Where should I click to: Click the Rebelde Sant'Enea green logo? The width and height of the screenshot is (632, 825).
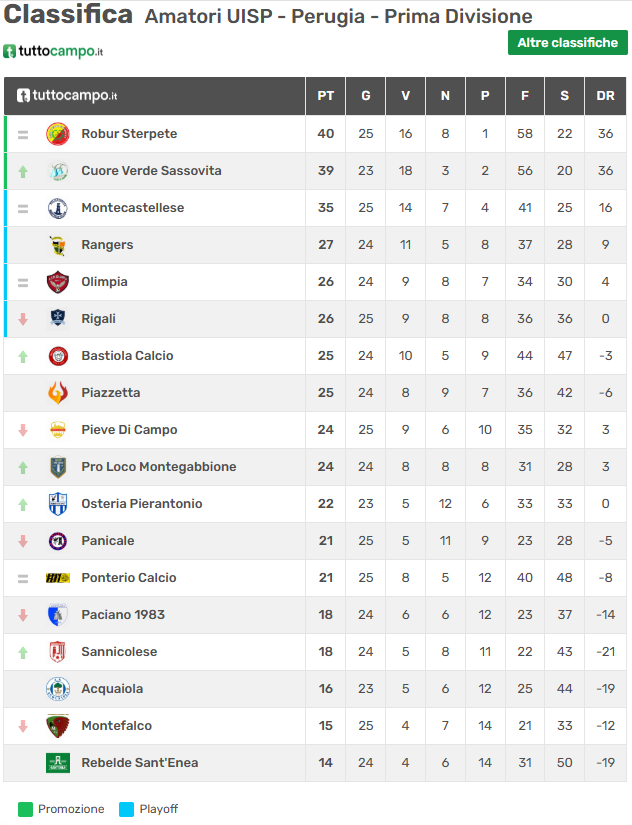coord(58,763)
